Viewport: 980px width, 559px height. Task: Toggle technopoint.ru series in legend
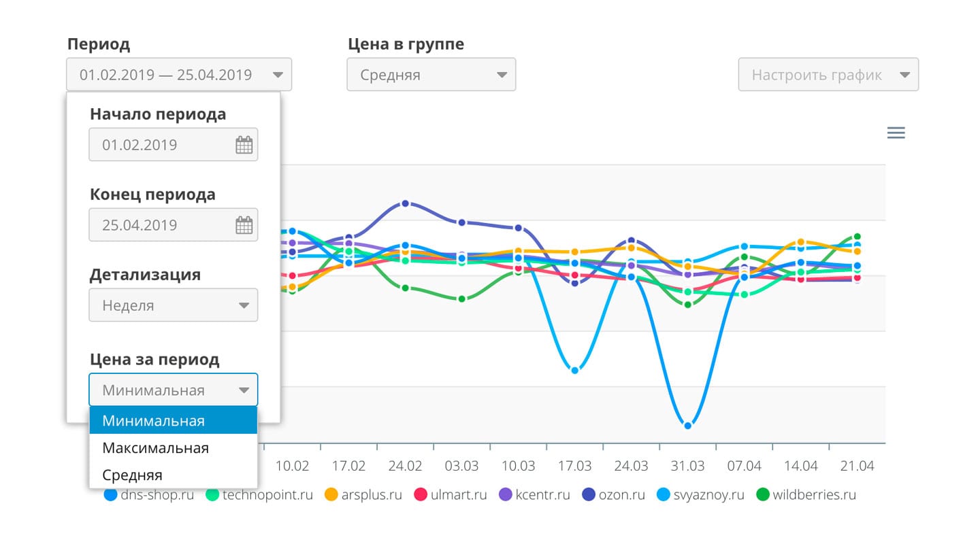pyautogui.click(x=259, y=494)
